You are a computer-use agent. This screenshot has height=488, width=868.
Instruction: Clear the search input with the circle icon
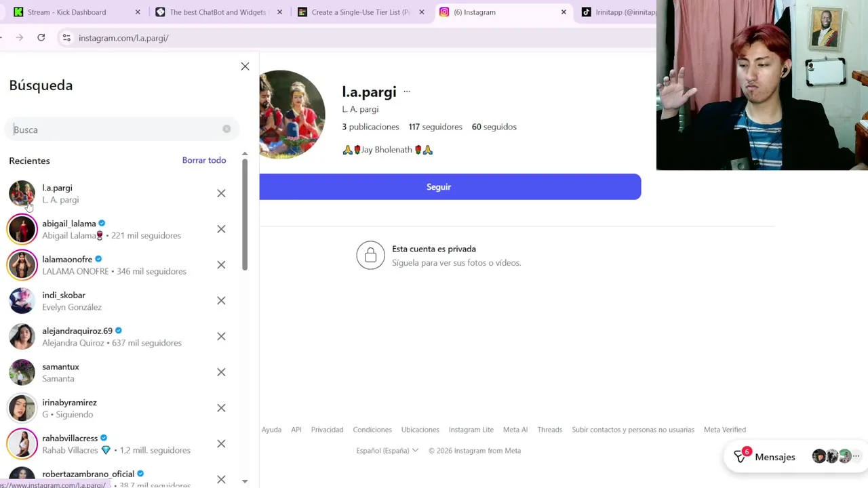226,129
